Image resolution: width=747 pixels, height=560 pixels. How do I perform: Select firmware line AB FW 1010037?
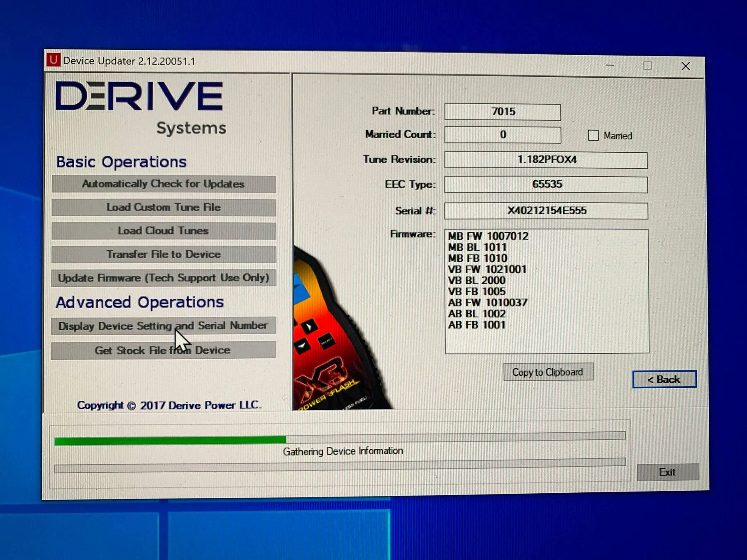488,303
